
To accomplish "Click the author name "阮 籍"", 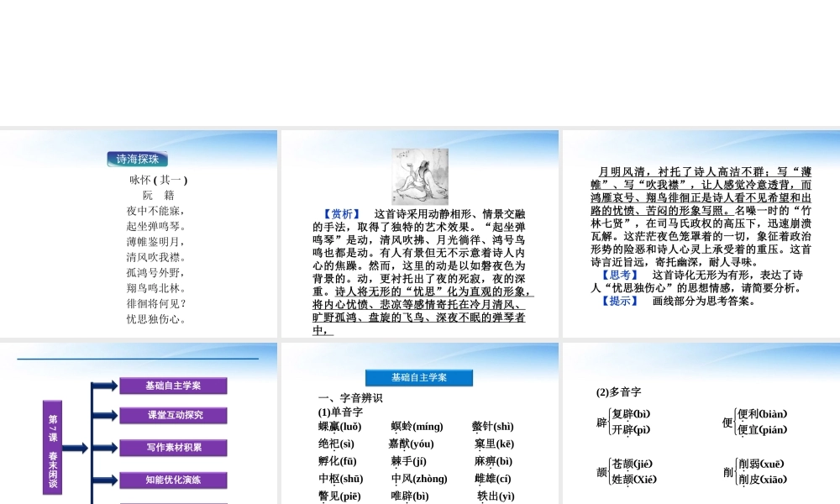I will [x=159, y=196].
